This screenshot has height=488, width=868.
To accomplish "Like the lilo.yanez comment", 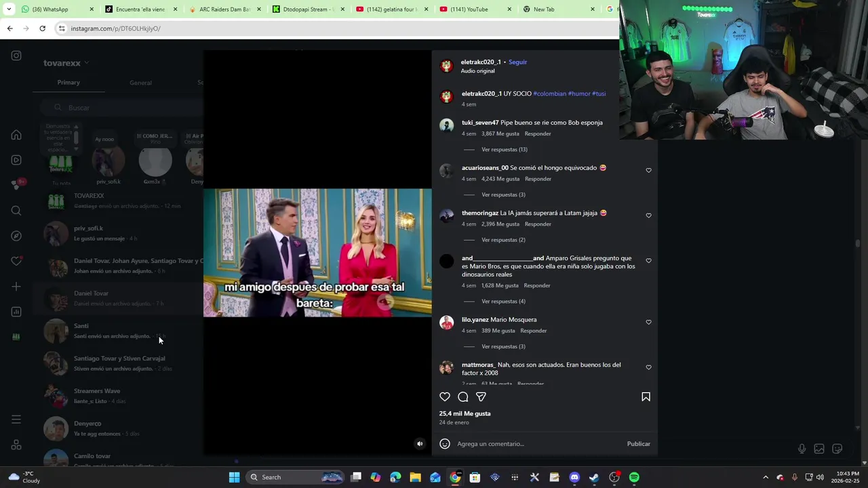I will tap(648, 323).
